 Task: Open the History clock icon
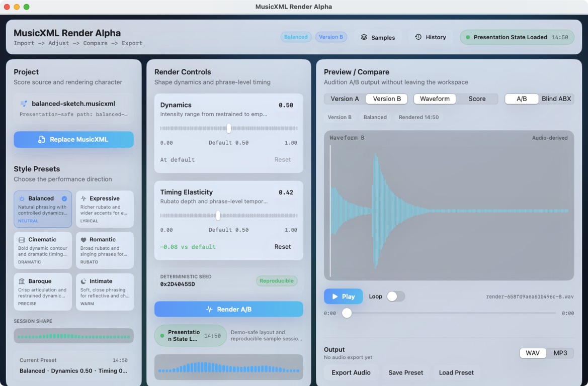[x=418, y=37]
